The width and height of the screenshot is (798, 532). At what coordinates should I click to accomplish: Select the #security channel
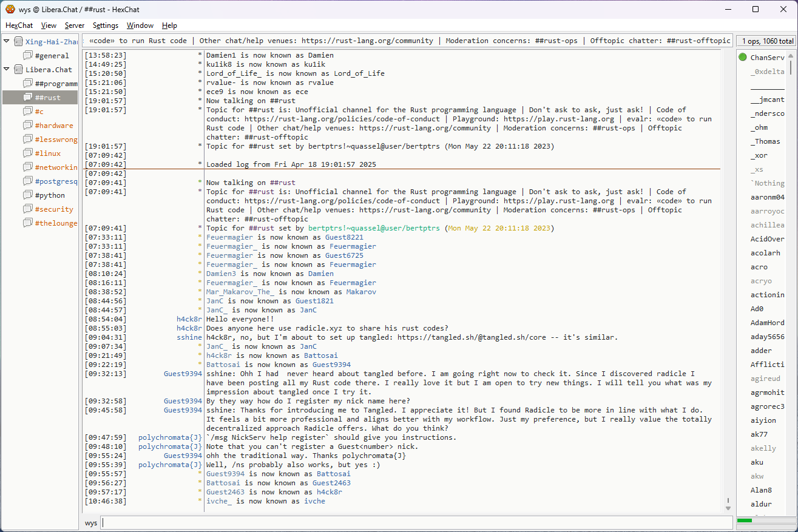54,209
